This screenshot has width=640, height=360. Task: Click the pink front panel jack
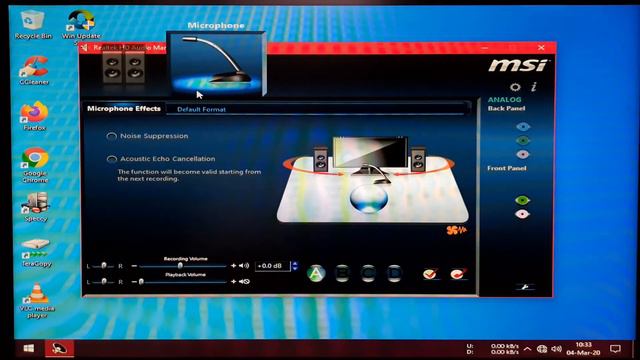point(522,214)
